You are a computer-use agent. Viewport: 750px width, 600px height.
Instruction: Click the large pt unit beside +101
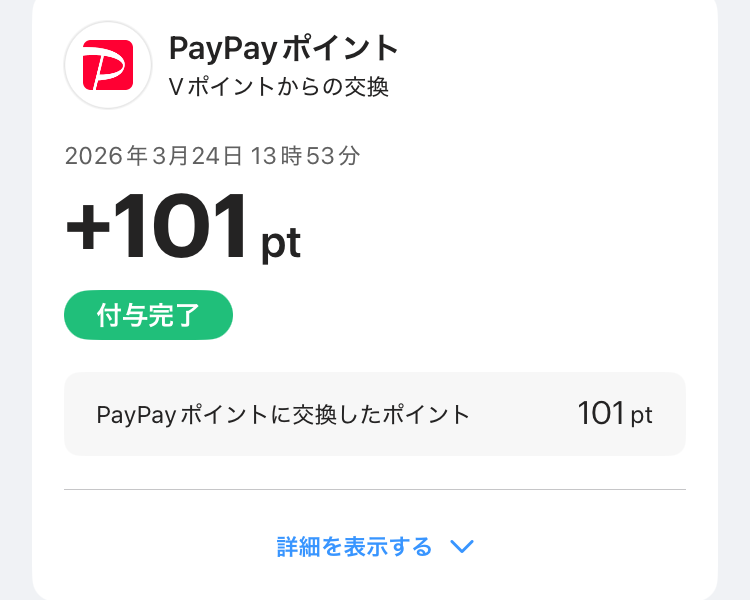pos(281,243)
